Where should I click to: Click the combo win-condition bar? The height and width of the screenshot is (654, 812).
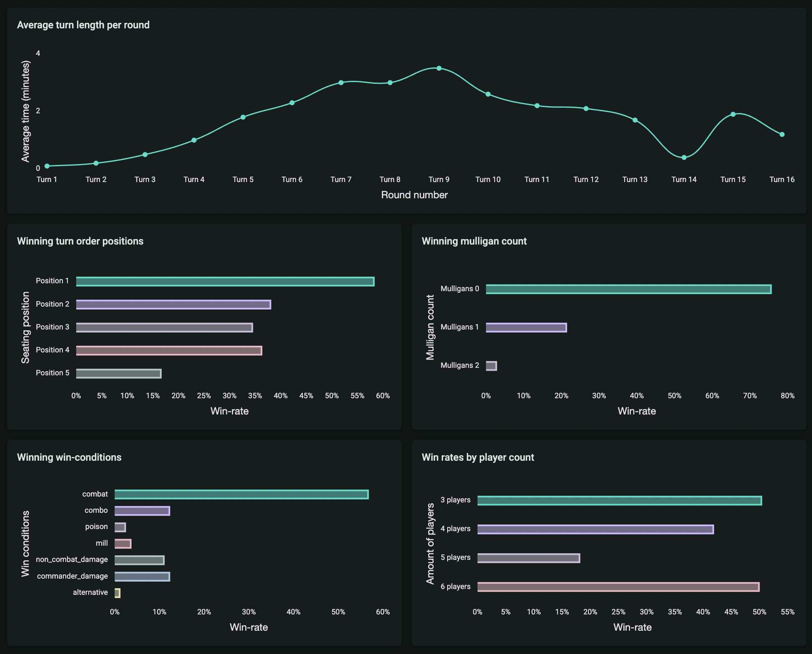click(142, 511)
